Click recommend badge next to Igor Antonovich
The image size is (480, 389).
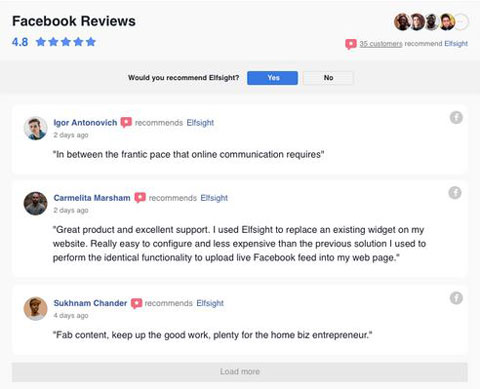pos(126,122)
